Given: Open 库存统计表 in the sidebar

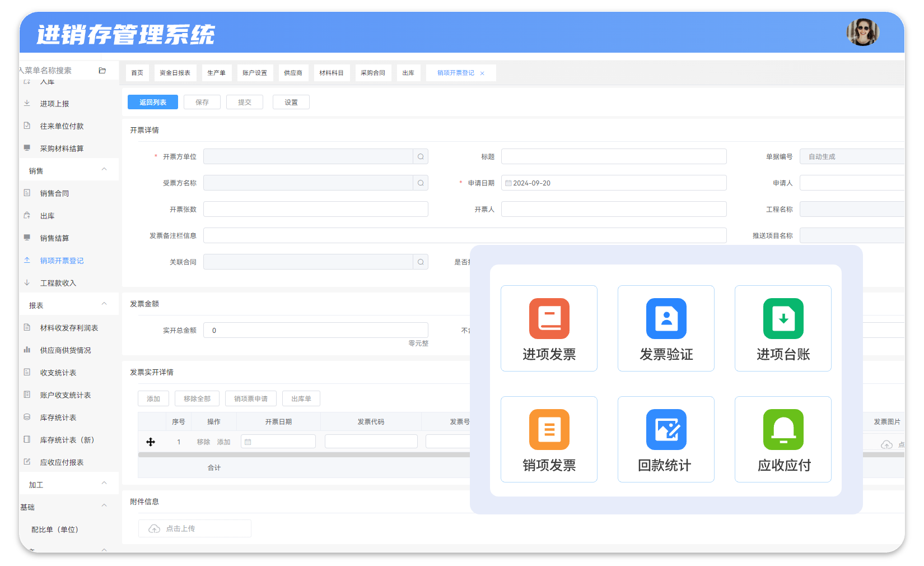Looking at the screenshot, I should coord(58,417).
